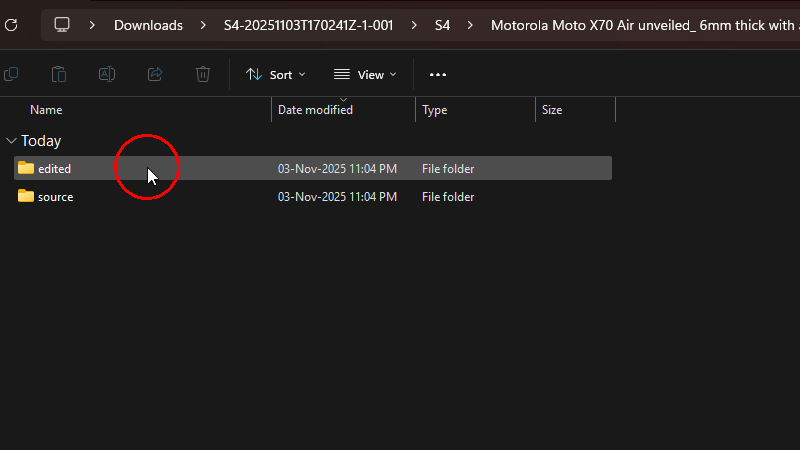Sort by Size column header

pyautogui.click(x=552, y=110)
